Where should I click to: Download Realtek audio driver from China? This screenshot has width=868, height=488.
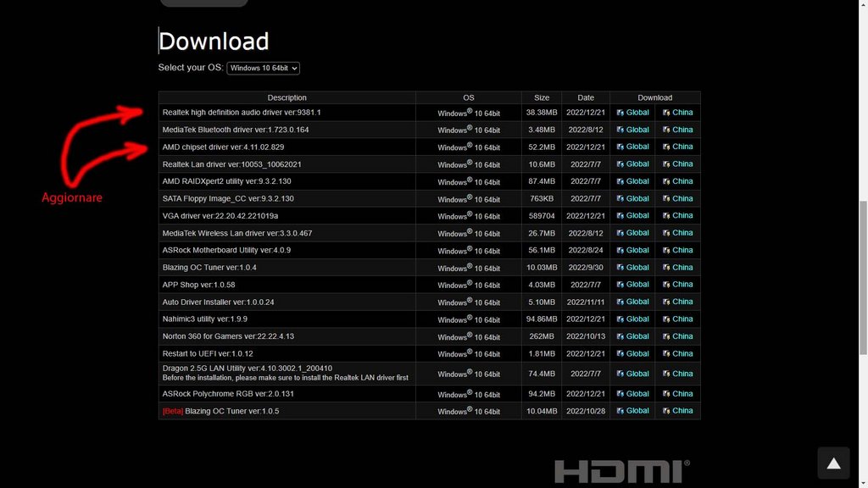click(677, 113)
